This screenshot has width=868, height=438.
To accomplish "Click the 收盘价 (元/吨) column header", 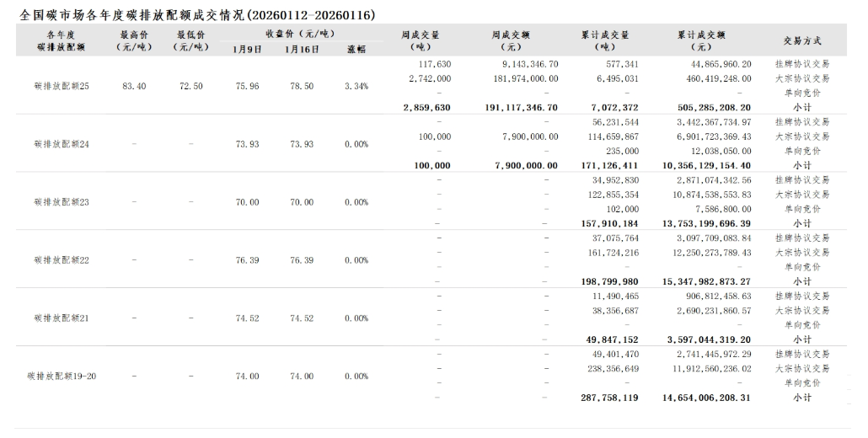I will (301, 34).
